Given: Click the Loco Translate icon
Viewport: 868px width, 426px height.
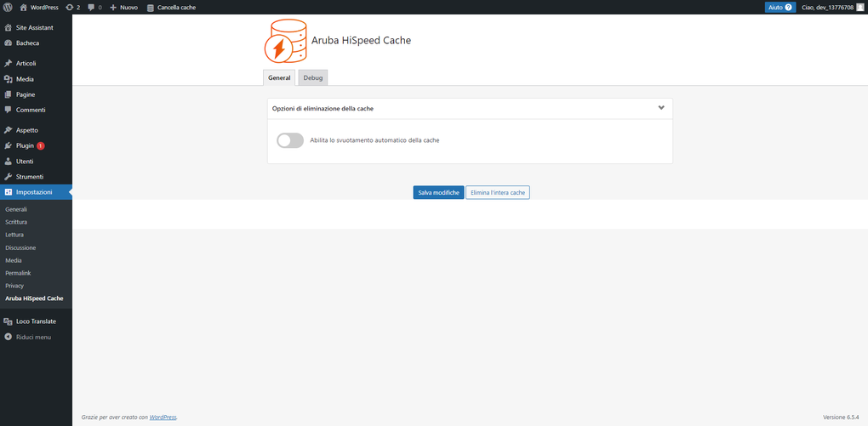Looking at the screenshot, I should coord(8,321).
